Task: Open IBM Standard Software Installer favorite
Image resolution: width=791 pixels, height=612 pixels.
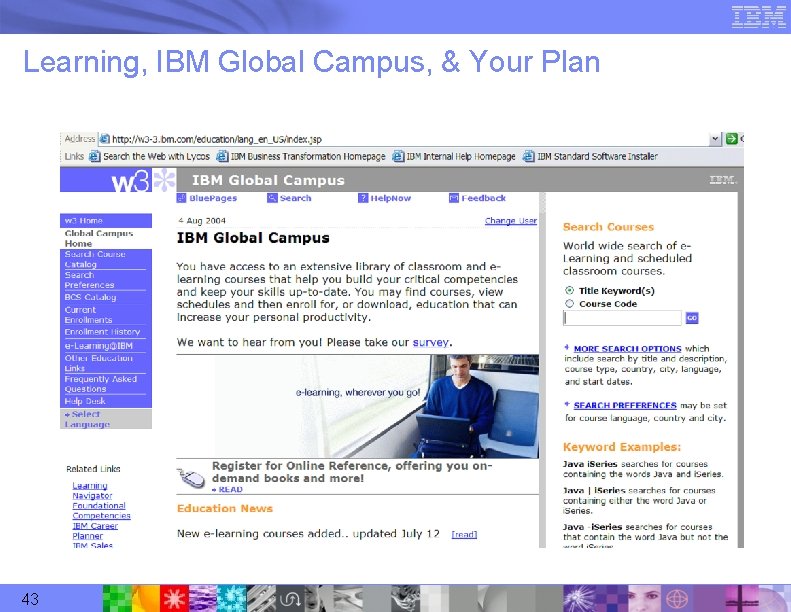Action: tap(590, 156)
